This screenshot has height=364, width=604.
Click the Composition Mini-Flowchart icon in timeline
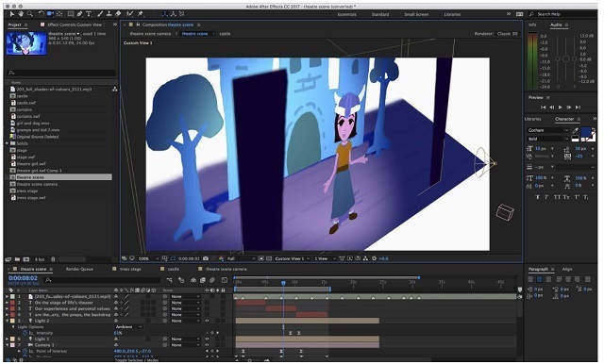[170, 280]
